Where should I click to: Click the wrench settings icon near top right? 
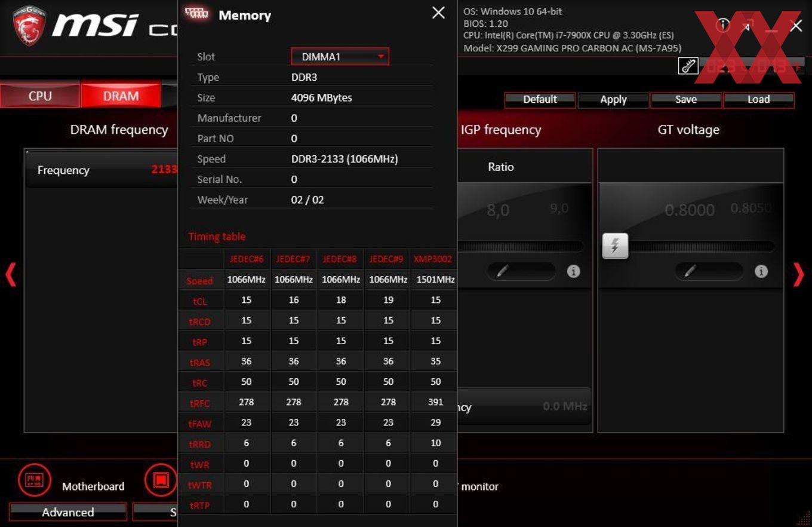point(688,66)
